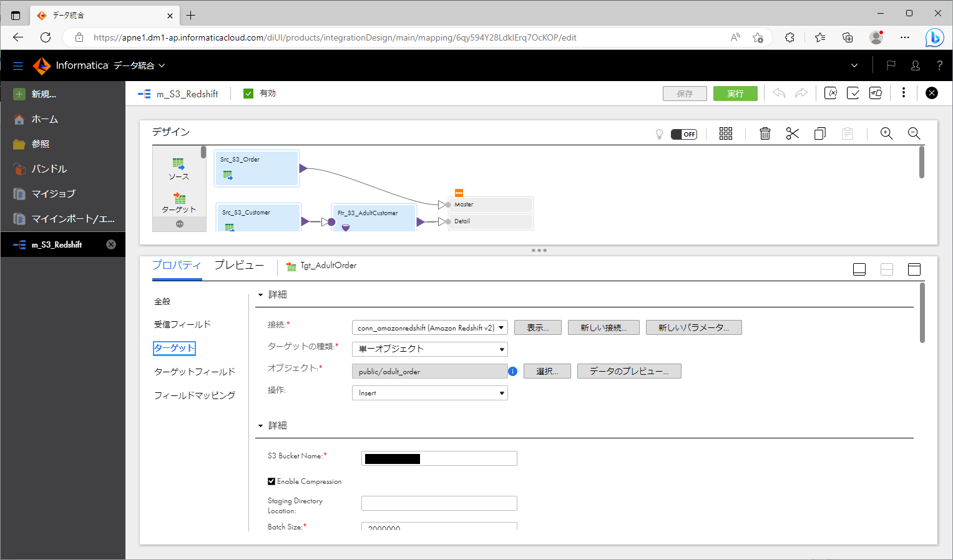Select the Cut tool on the design toolbar
The height and width of the screenshot is (560, 953).
(792, 133)
